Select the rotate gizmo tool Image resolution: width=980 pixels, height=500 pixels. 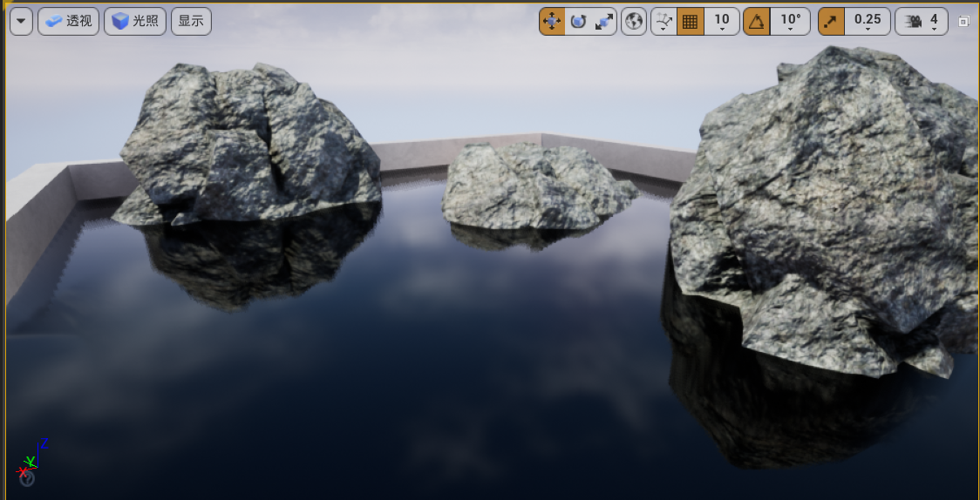click(x=577, y=22)
